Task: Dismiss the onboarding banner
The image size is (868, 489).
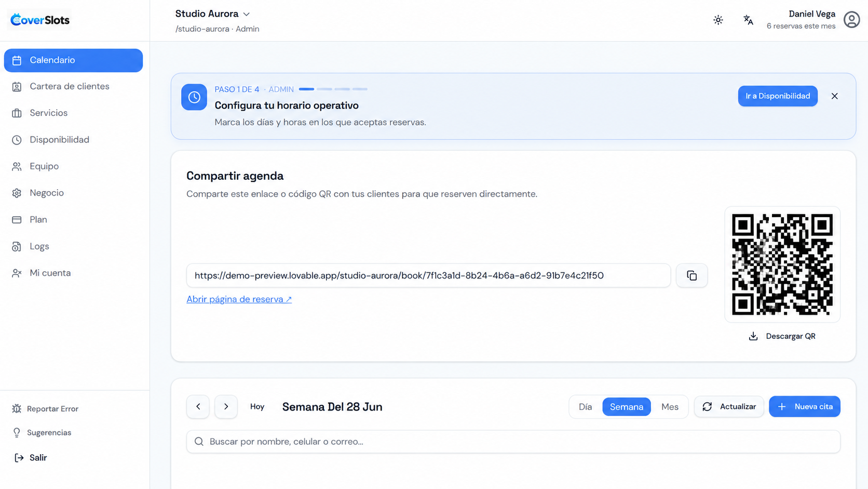Action: coord(834,96)
